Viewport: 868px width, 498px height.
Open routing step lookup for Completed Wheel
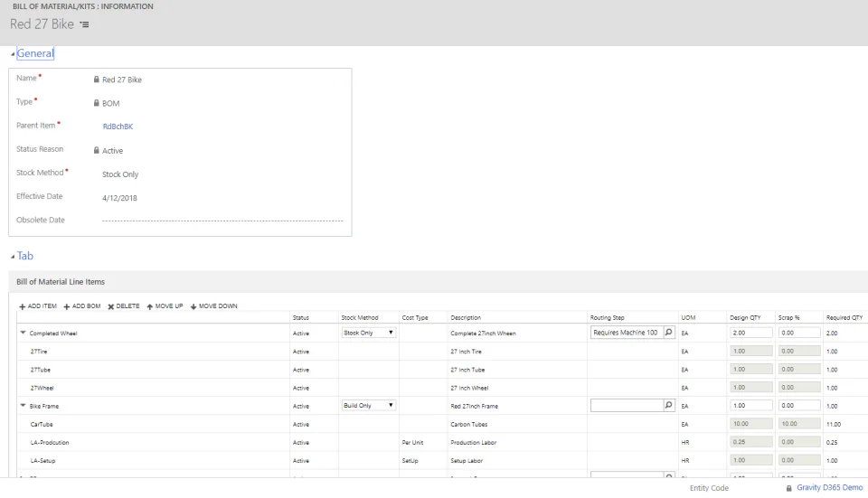coord(669,333)
